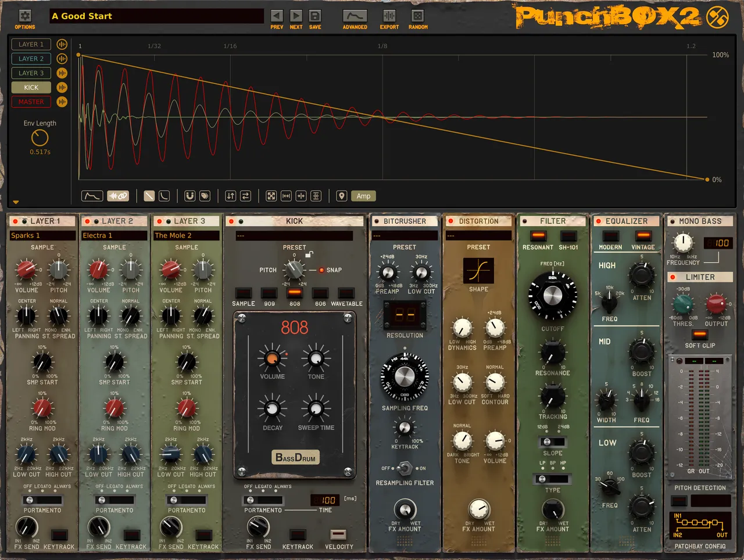The height and width of the screenshot is (560, 744).
Task: Click the zoom-to-fit arrows icon
Action: pos(271,196)
